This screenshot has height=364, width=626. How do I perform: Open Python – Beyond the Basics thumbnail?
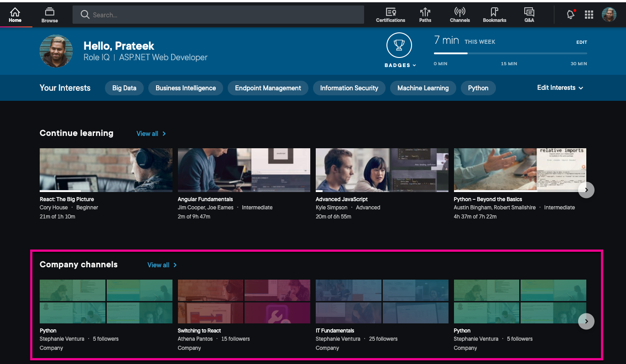(520, 170)
